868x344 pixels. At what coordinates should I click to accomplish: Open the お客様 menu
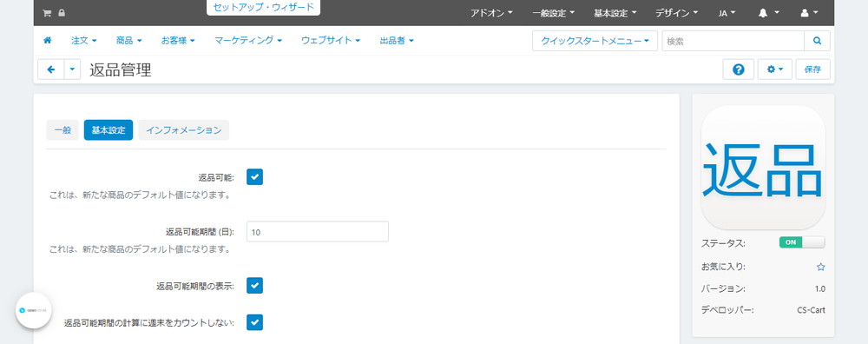[x=178, y=41]
